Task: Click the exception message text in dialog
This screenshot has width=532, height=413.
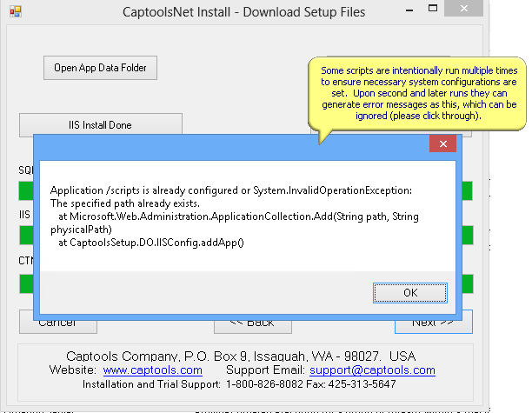Action: pos(234,216)
